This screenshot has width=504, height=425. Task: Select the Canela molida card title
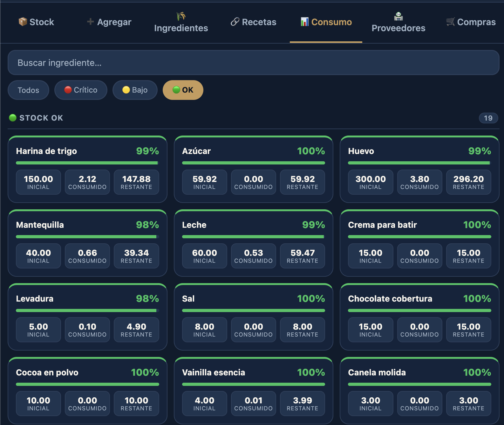point(377,373)
